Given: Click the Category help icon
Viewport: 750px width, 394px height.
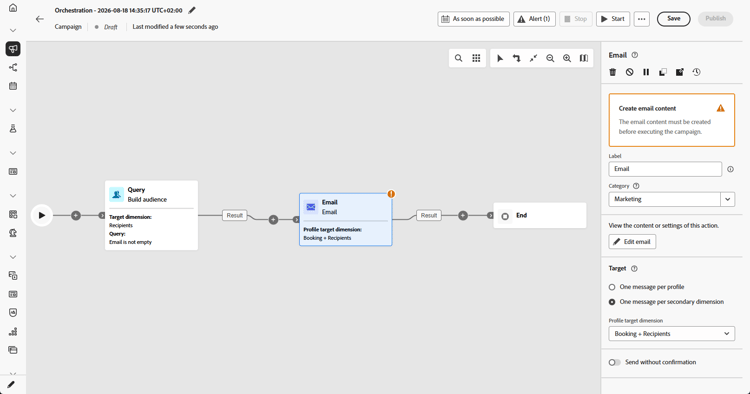Looking at the screenshot, I should [x=636, y=186].
